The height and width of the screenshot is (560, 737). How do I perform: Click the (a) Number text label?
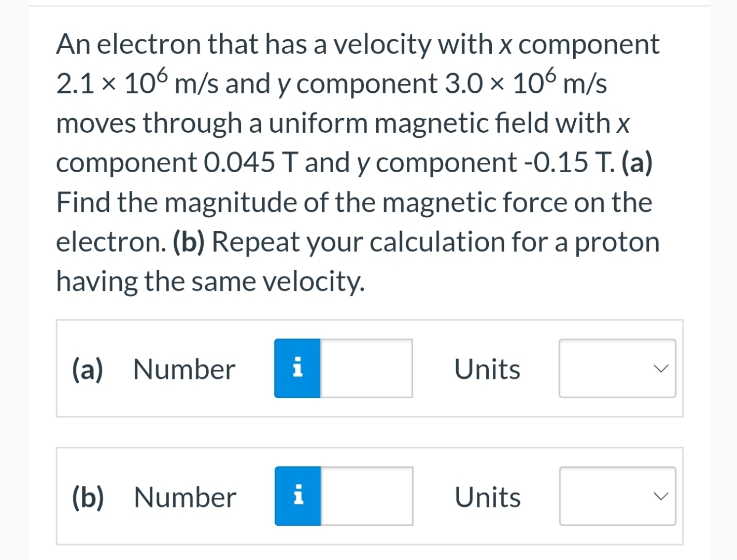pyautogui.click(x=184, y=368)
